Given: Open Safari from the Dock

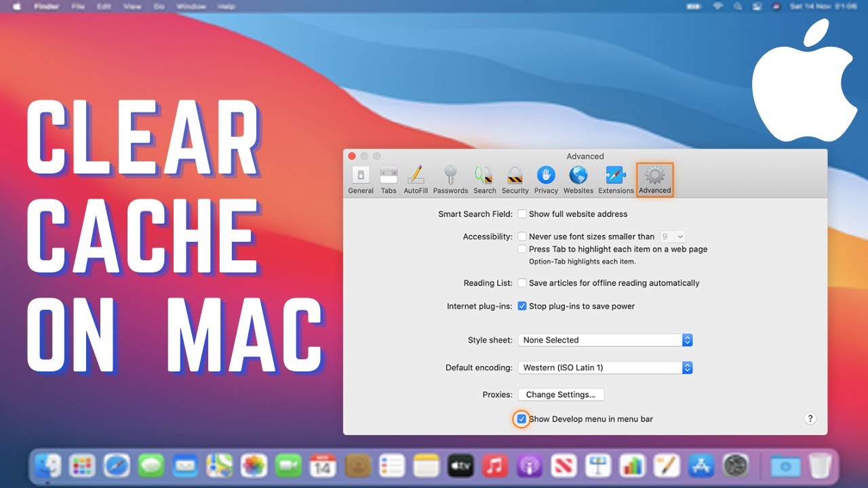Looking at the screenshot, I should pos(116,466).
